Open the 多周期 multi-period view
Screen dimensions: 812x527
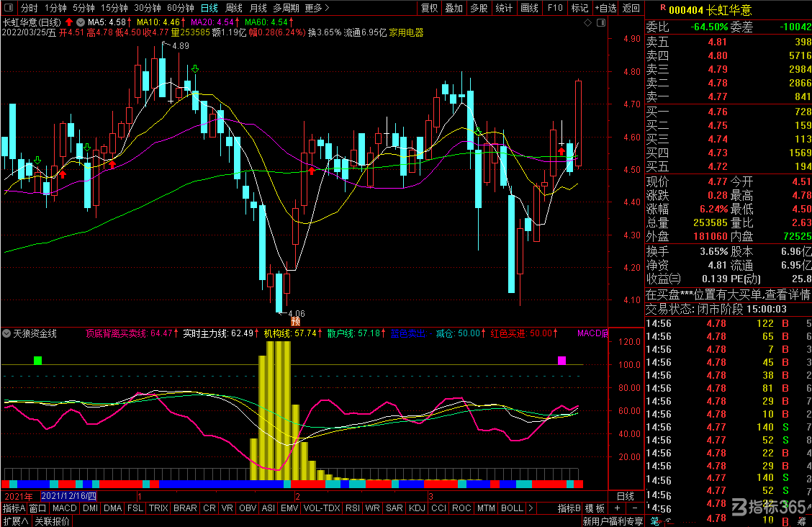286,8
